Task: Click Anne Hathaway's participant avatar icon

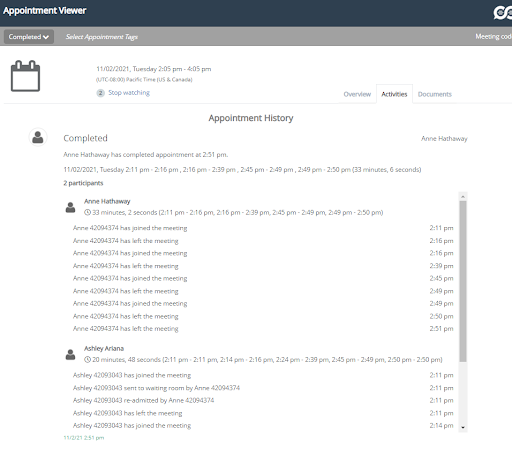Action: pos(70,207)
